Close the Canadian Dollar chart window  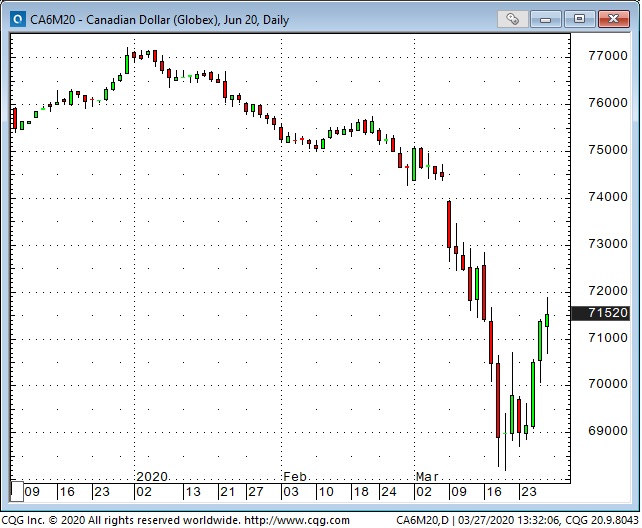pos(613,19)
